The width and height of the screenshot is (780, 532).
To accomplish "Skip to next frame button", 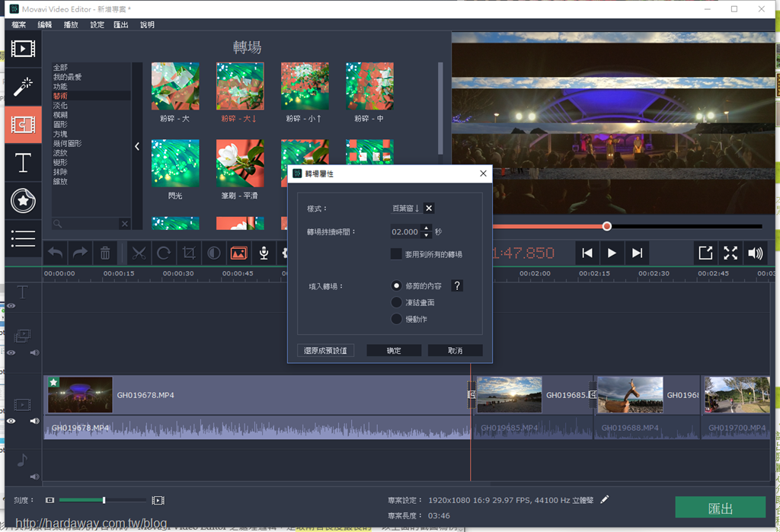I will 638,253.
